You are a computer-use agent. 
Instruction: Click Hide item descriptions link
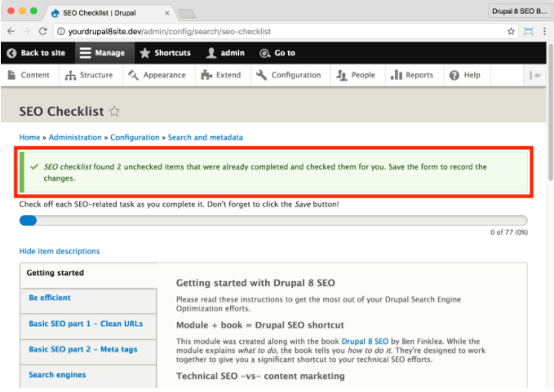coord(60,251)
